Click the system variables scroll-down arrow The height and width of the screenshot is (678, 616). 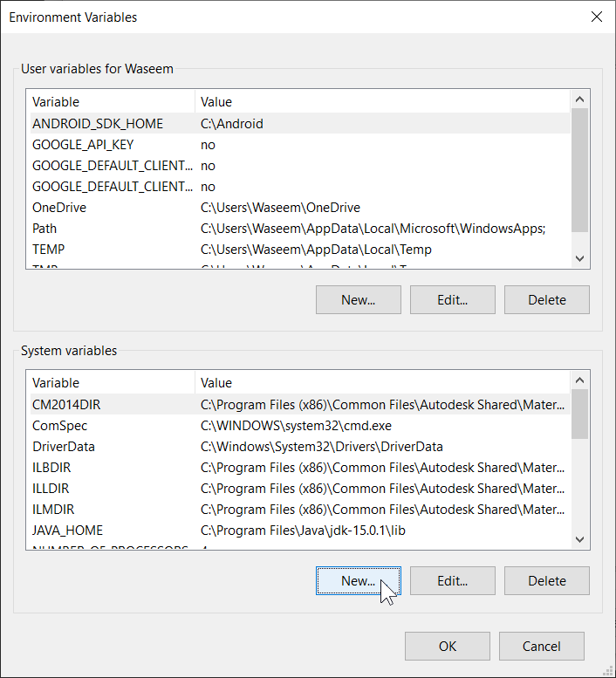pos(580,539)
